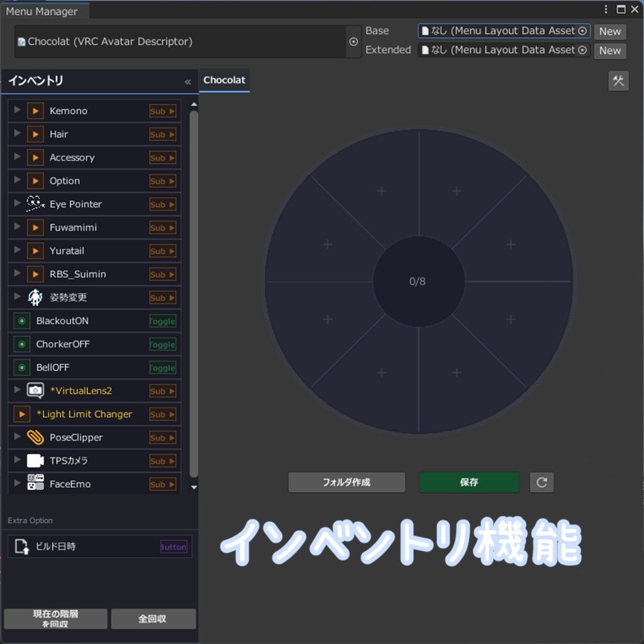Expand the Accessory tree item

16,157
